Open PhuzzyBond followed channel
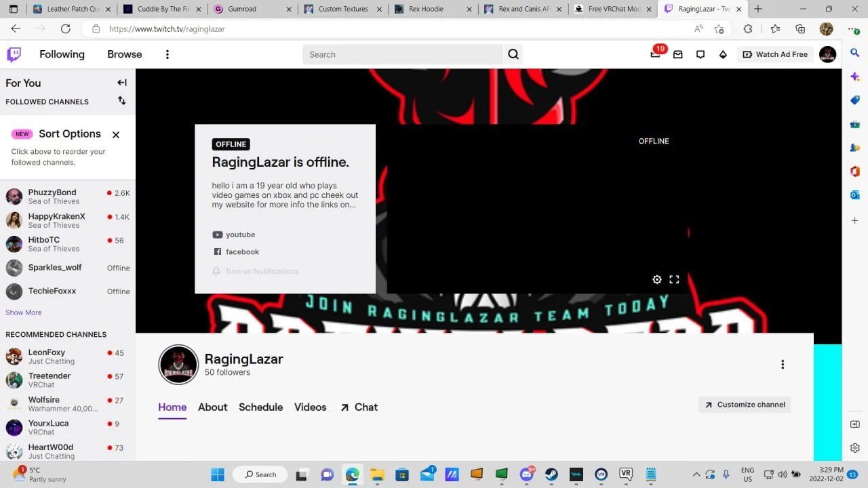 [x=68, y=197]
